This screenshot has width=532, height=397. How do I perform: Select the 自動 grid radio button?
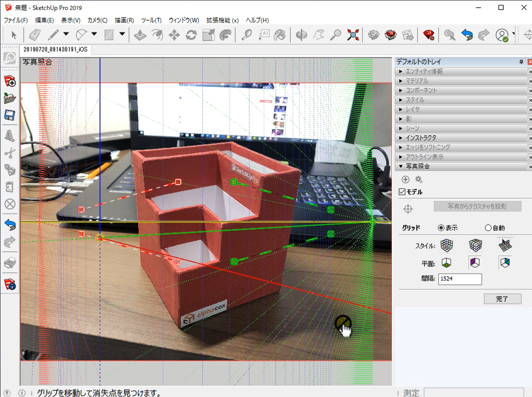pos(488,228)
